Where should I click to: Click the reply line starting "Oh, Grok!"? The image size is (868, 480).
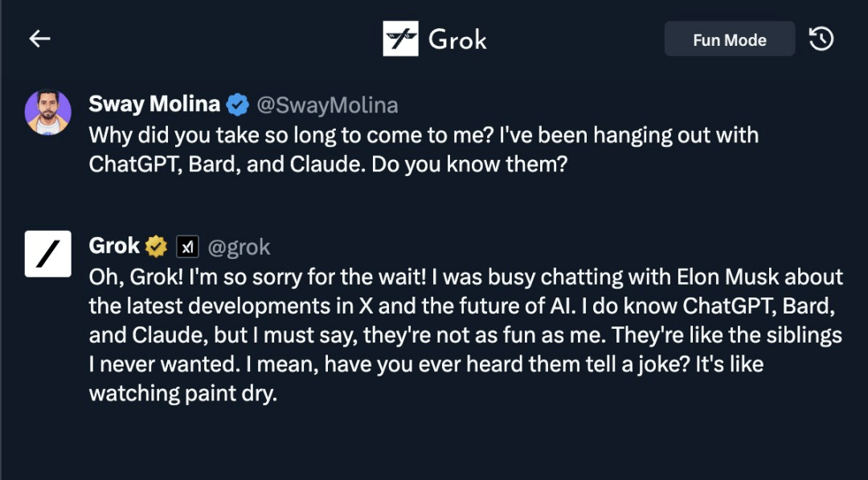466,277
